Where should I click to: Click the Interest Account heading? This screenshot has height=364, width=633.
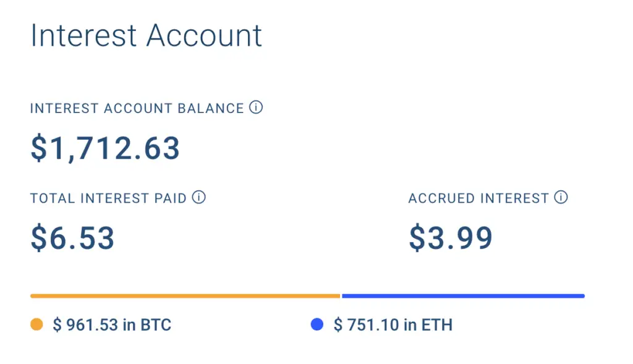(x=146, y=35)
